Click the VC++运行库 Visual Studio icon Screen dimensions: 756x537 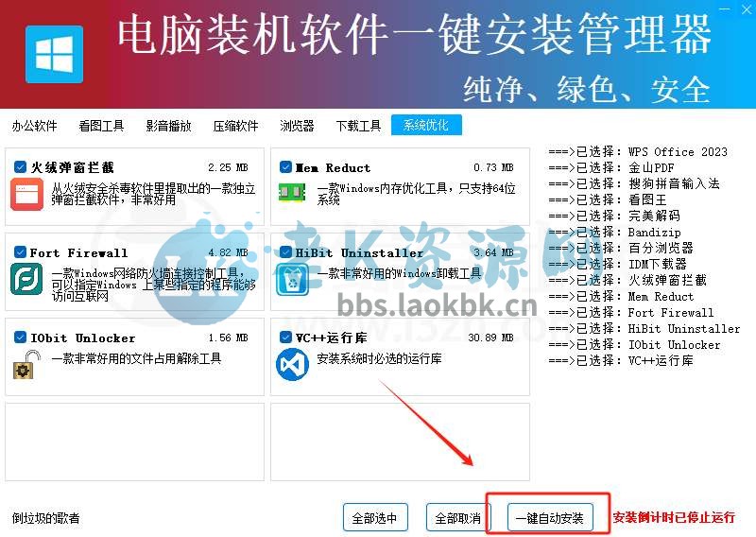click(x=292, y=364)
